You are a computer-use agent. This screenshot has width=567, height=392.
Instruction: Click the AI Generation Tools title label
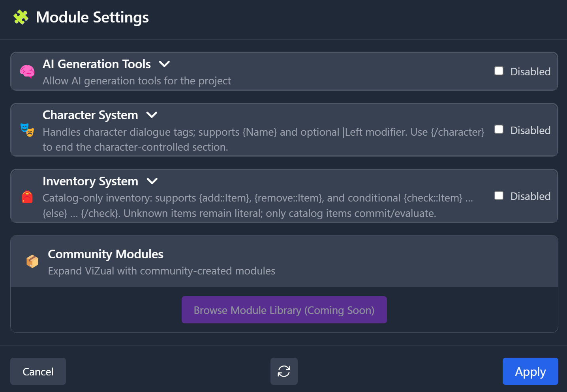96,64
